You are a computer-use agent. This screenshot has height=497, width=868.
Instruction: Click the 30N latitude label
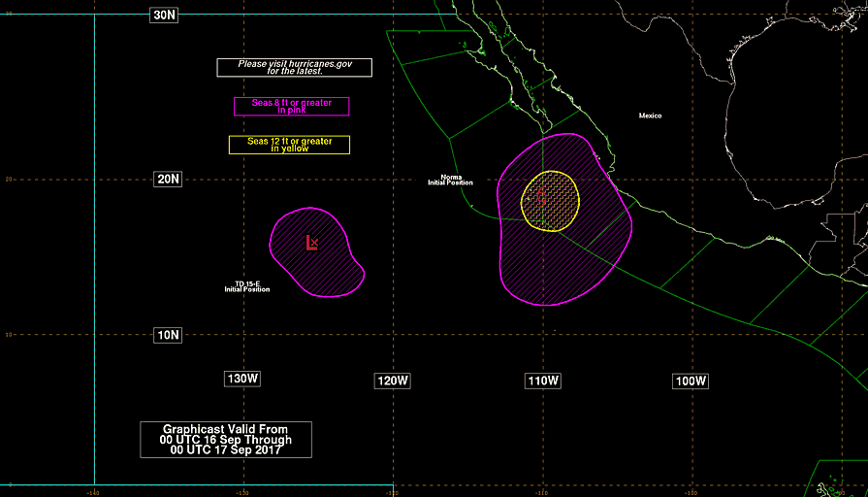coord(164,15)
